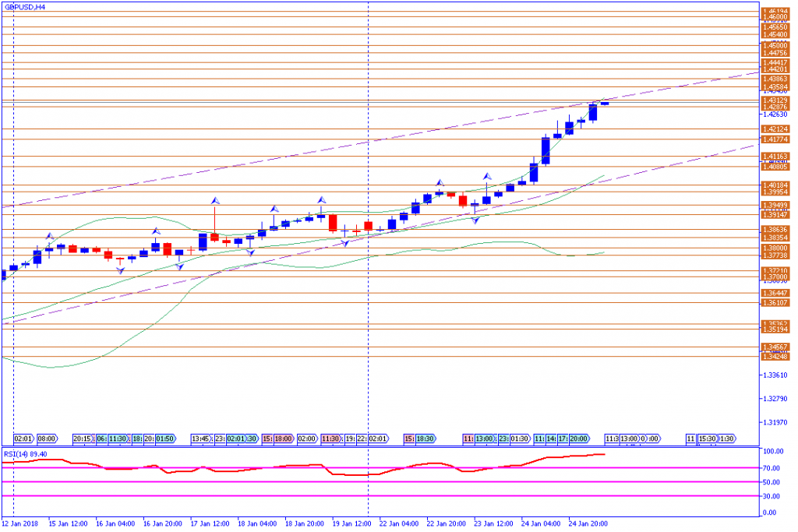
Task: Click the RSI 70.00 level value
Action: pyautogui.click(x=772, y=468)
